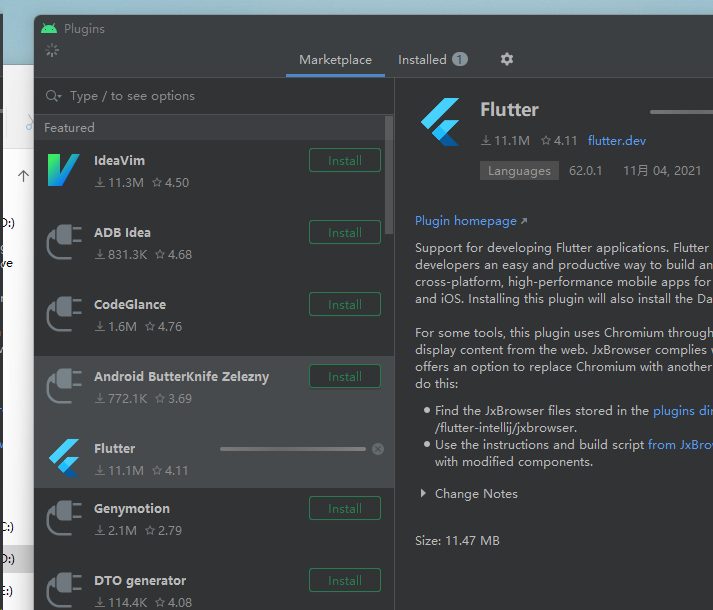
Task: Click the Genymotion plugin plug icon
Action: click(64, 518)
